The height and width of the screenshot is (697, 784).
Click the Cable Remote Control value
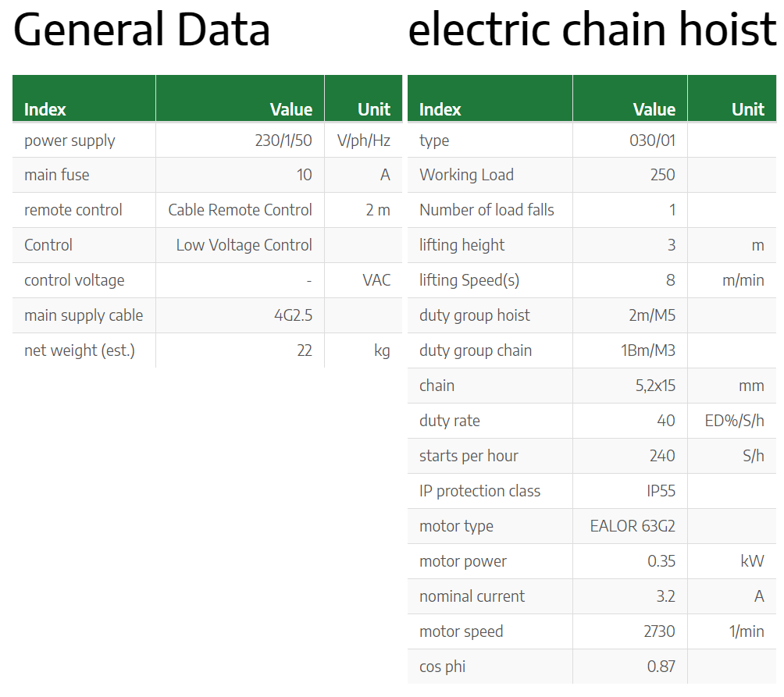click(x=240, y=210)
